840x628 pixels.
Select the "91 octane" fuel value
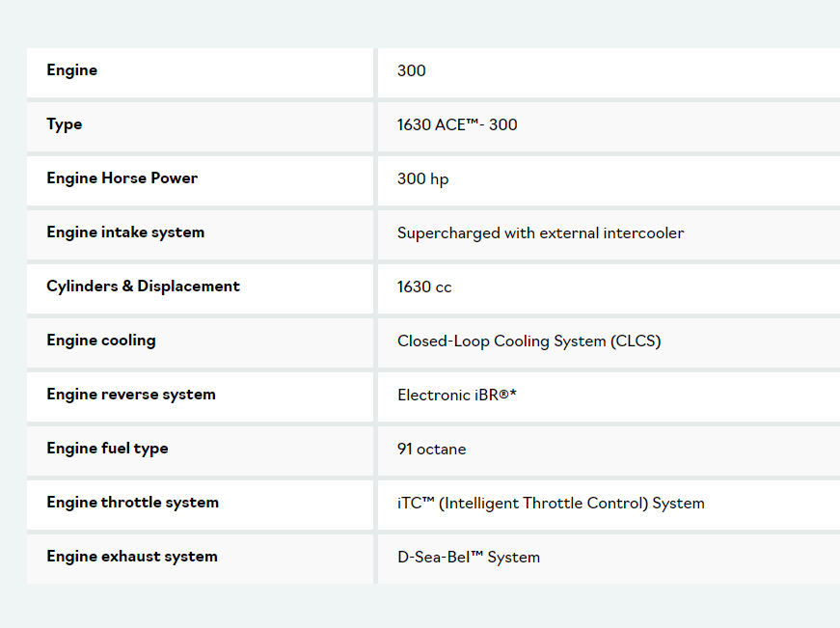click(x=431, y=449)
